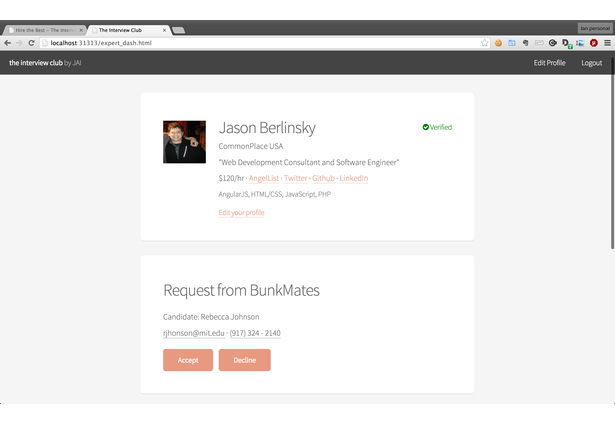Bookmark page with the star icon
The image size is (615, 424).
484,43
